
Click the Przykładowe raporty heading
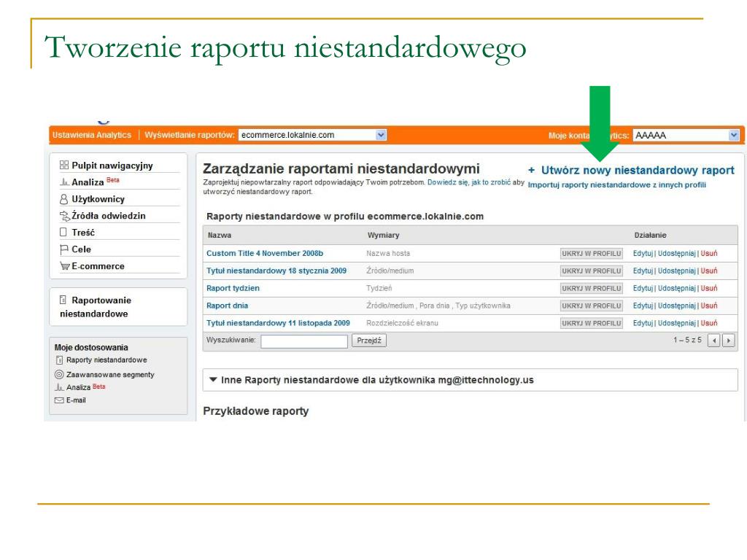(256, 411)
